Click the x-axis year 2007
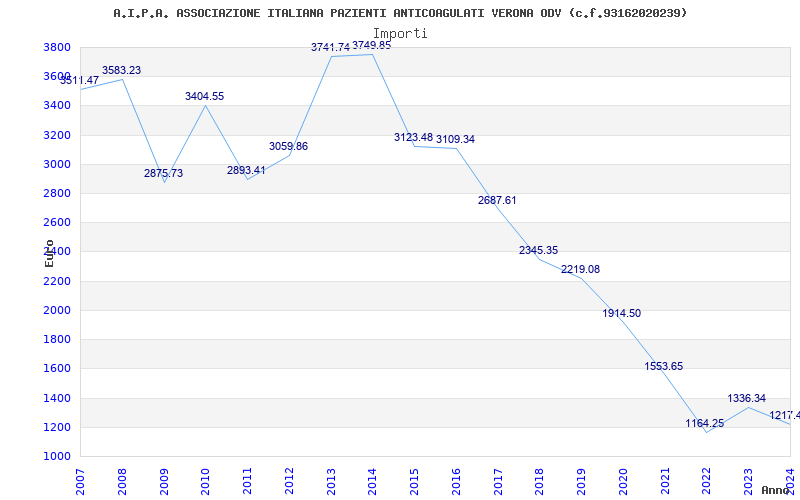 pyautogui.click(x=81, y=481)
